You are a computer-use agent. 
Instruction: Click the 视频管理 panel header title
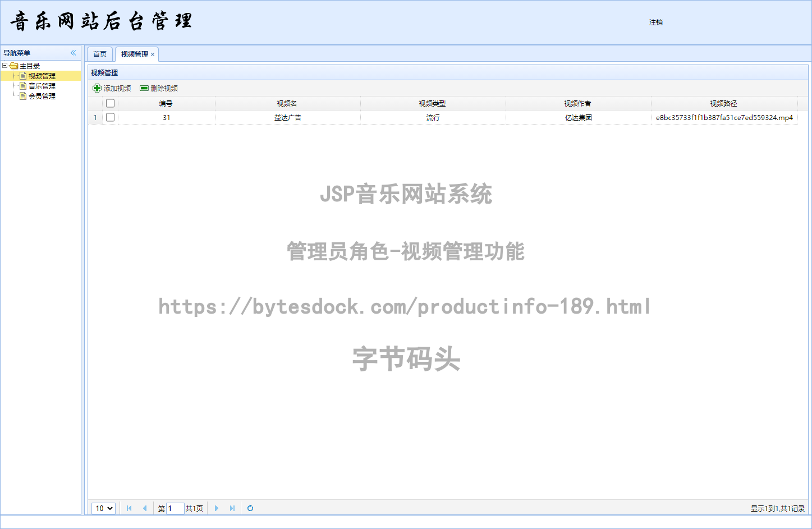tap(104, 72)
